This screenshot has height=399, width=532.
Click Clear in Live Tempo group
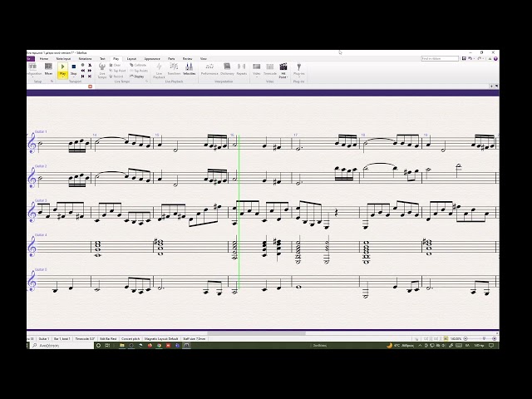point(115,65)
